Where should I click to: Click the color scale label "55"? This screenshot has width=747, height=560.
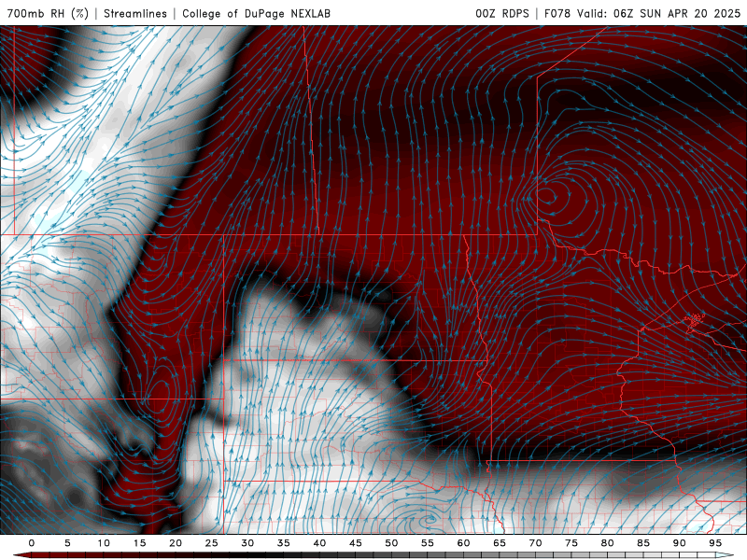(428, 543)
